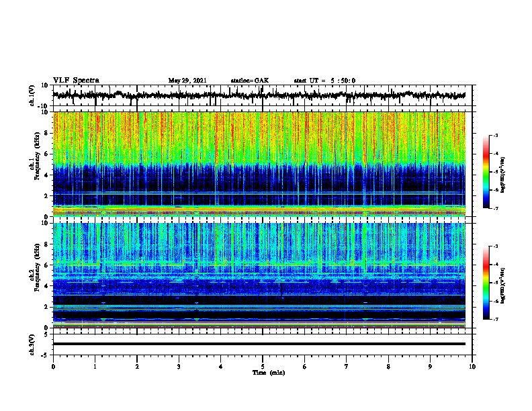Click the "station=GAK" label

coord(250,81)
